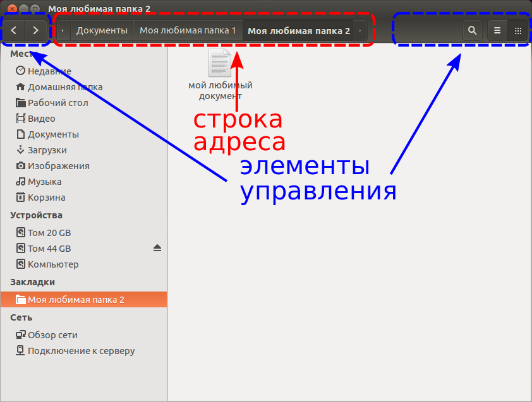
Task: Open Недавние in the sidebar
Action: (x=49, y=71)
